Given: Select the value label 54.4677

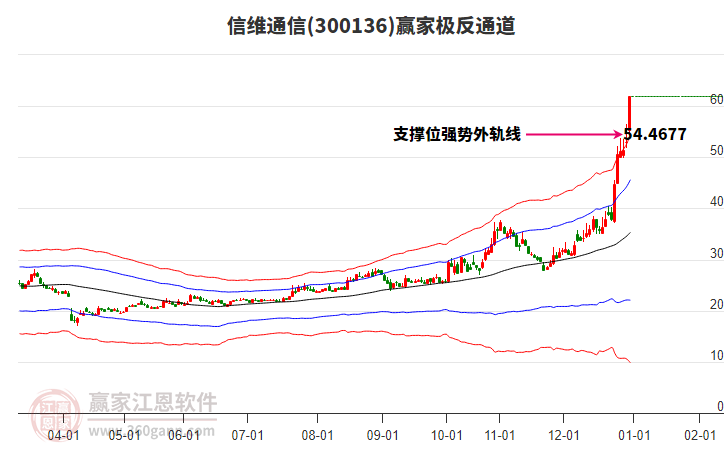Looking at the screenshot, I should tap(655, 134).
